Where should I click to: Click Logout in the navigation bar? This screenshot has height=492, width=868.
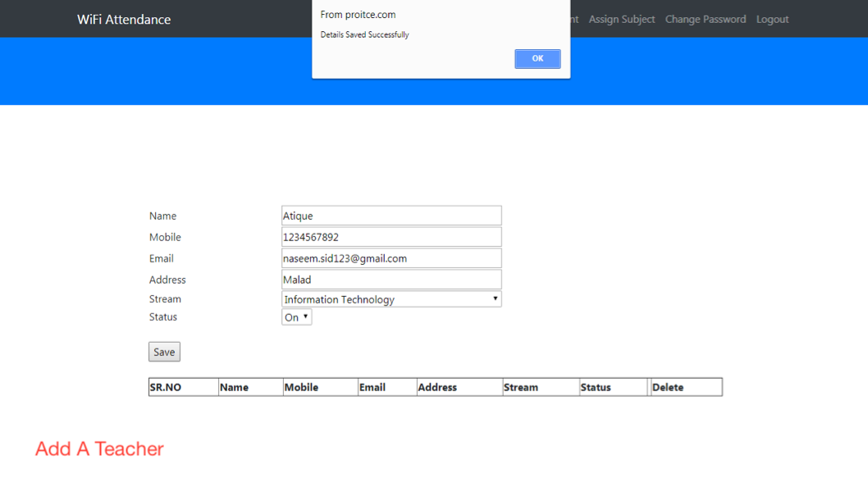click(772, 19)
